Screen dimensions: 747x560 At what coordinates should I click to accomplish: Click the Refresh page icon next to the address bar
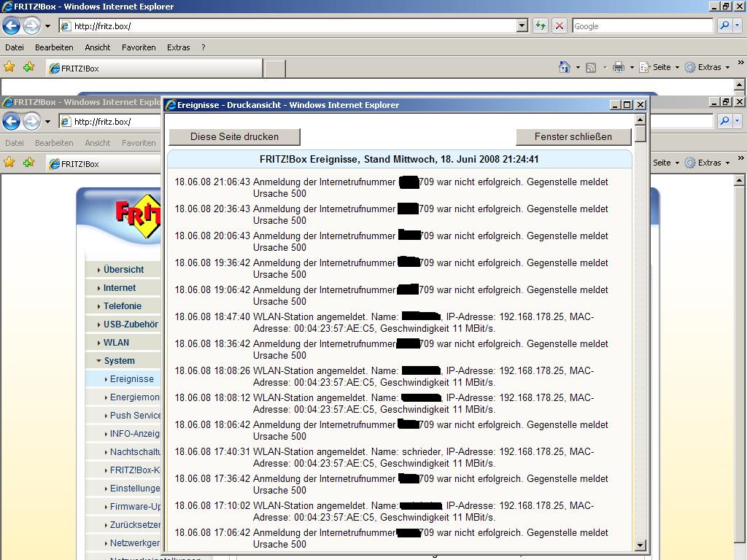click(x=541, y=26)
